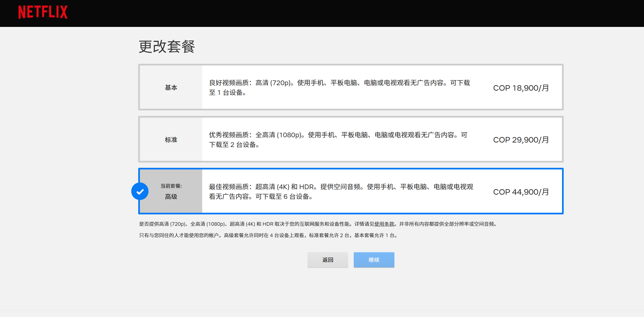Click the 高级 plan name text
Screen dimensions: 644x317
(x=171, y=197)
